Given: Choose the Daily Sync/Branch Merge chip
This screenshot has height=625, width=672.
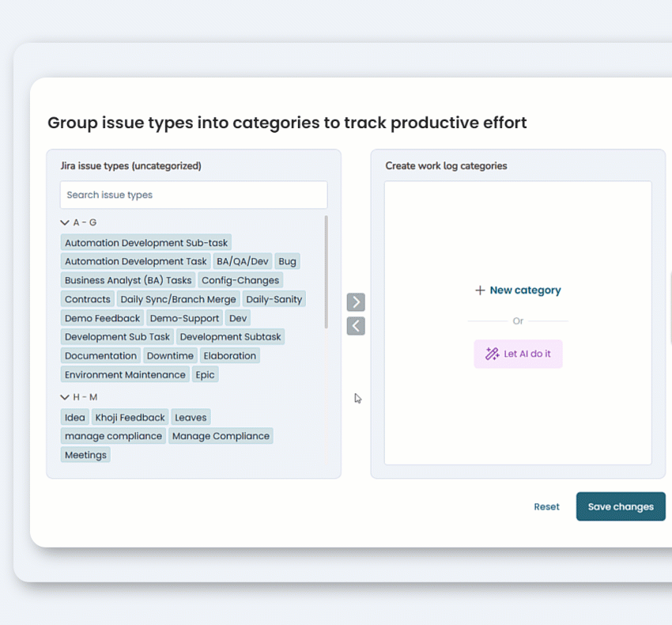Looking at the screenshot, I should pyautogui.click(x=178, y=299).
